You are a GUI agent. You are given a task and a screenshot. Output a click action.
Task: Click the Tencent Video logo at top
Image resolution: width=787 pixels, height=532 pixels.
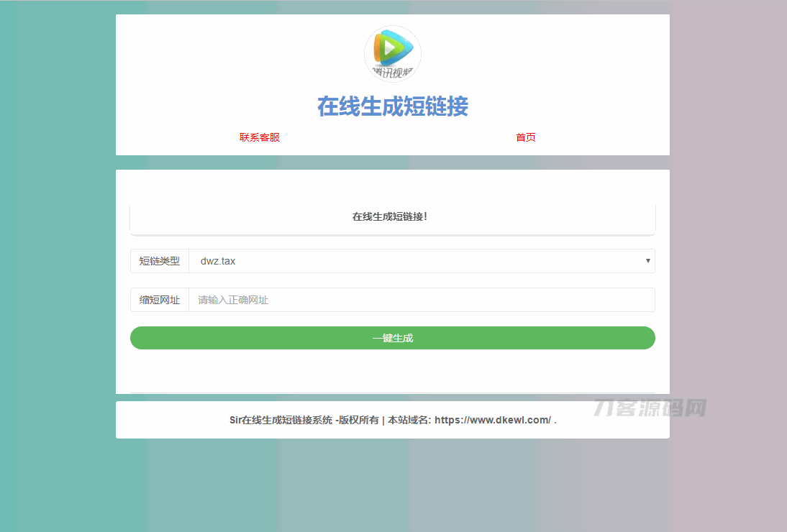point(393,54)
